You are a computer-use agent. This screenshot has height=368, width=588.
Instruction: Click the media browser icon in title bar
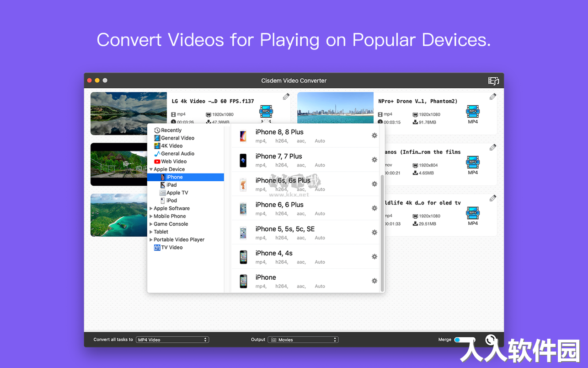pyautogui.click(x=493, y=81)
